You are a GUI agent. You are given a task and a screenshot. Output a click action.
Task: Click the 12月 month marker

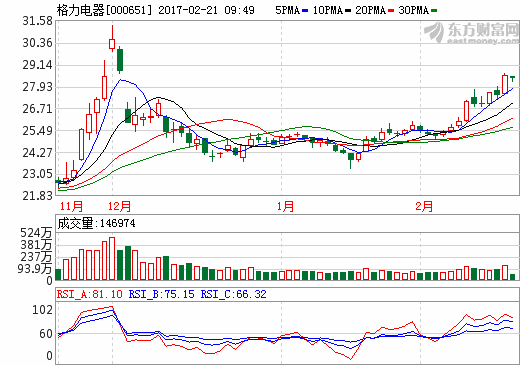(119, 206)
